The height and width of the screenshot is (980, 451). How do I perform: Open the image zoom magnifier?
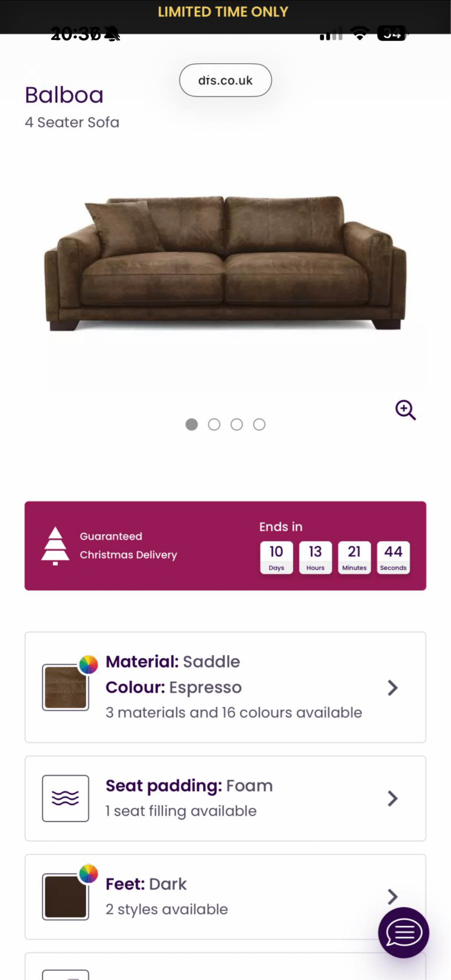[x=405, y=410]
